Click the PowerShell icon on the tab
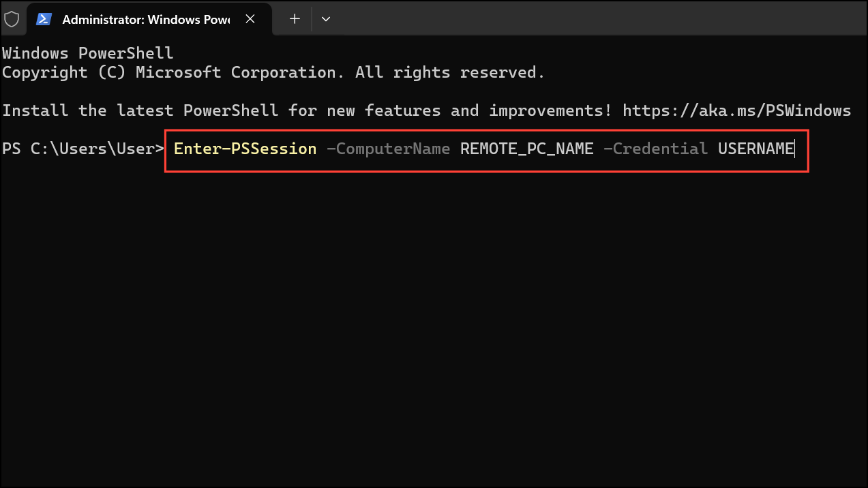868x488 pixels. (44, 19)
